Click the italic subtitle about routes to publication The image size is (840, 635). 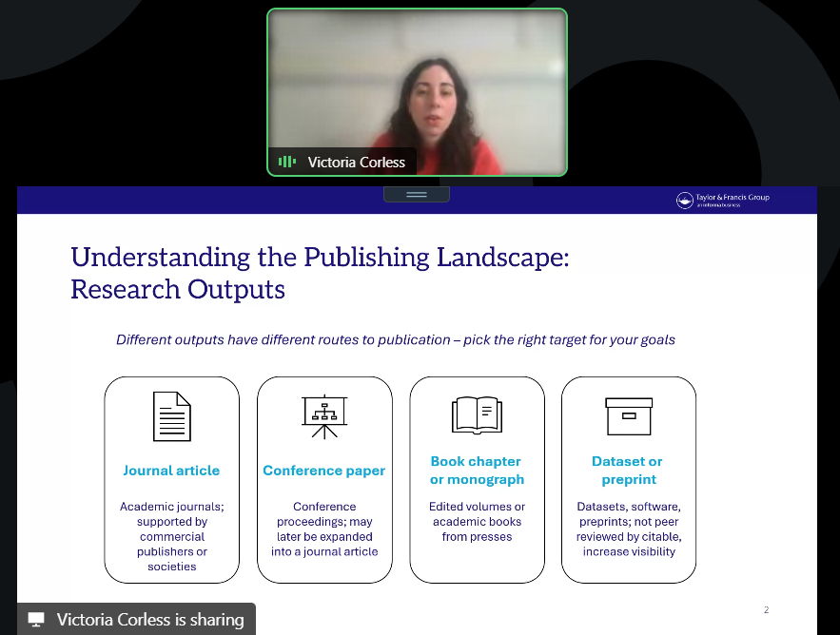(x=396, y=339)
